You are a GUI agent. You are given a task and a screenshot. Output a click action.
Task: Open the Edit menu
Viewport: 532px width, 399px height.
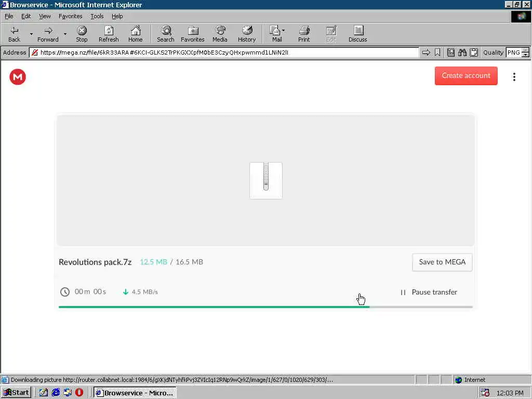26,16
